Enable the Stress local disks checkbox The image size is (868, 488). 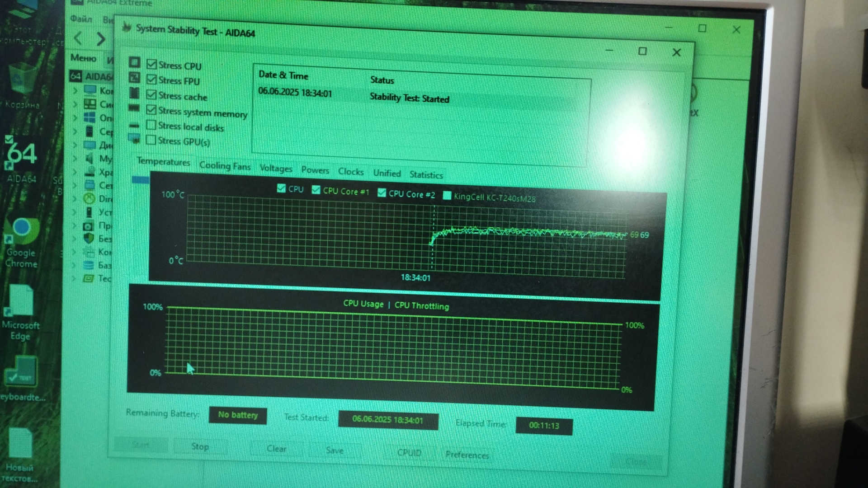(x=151, y=125)
